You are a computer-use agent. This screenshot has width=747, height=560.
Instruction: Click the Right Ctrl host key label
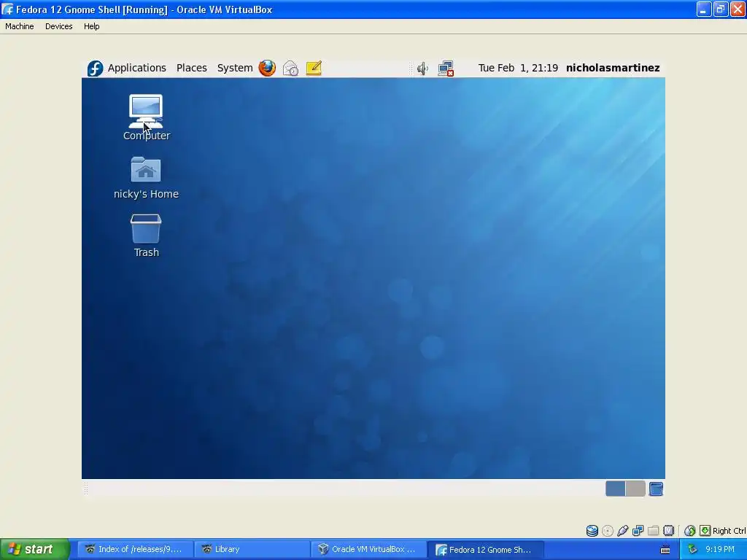[x=729, y=531]
